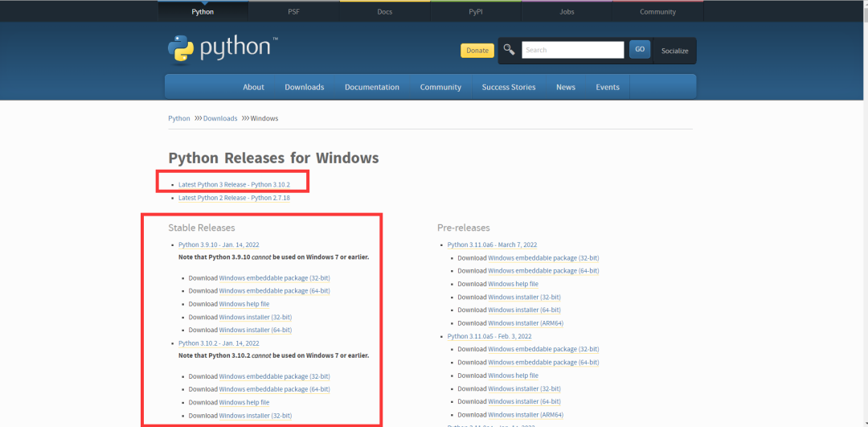Image resolution: width=868 pixels, height=427 pixels.
Task: Download Python 3.9.10 Windows installer (32-bit)
Action: coord(256,318)
